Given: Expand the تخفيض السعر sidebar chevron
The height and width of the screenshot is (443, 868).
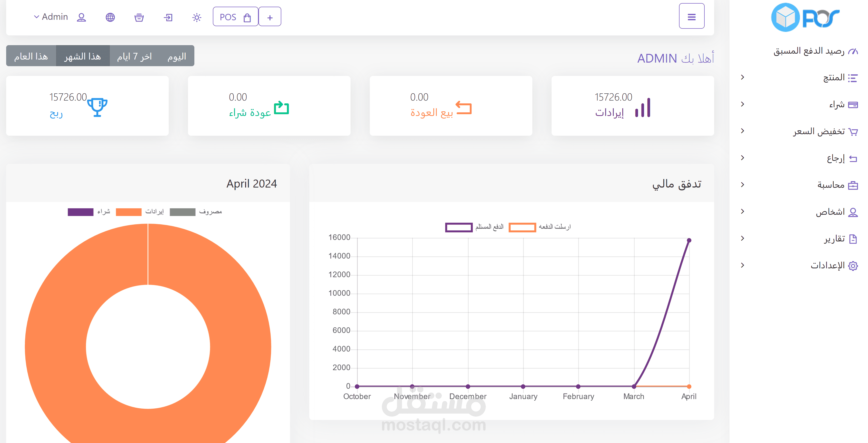Looking at the screenshot, I should [x=743, y=131].
